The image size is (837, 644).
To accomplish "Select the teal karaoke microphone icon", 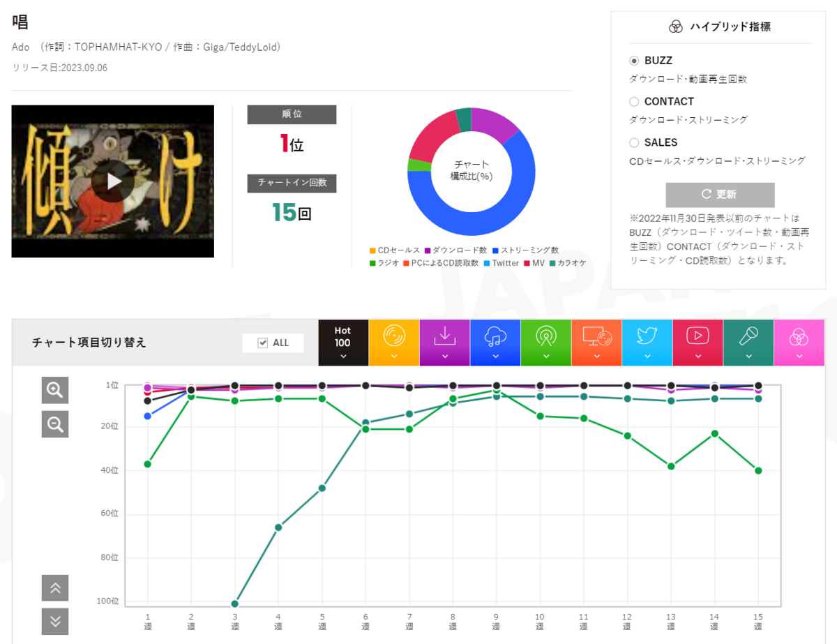I will click(x=748, y=336).
